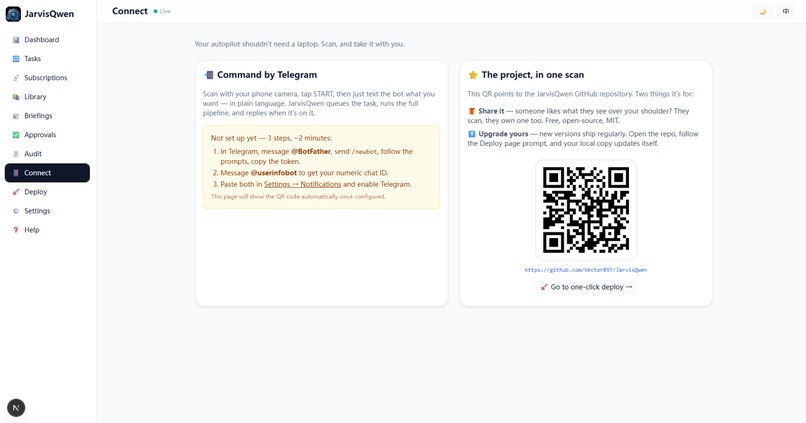Screen dimensions: 806x423
Task: Open the Help page label
Action: pyautogui.click(x=32, y=230)
